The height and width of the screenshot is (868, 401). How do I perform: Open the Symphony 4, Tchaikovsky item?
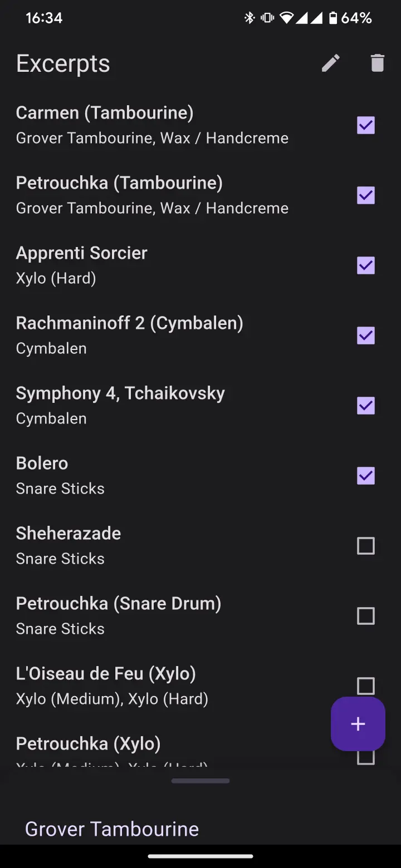tap(120, 405)
